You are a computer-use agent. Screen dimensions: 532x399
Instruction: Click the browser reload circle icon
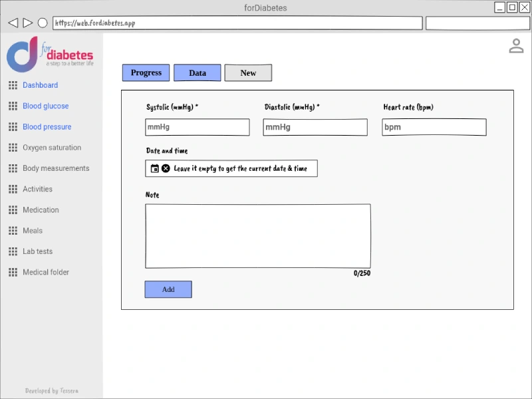tap(43, 23)
